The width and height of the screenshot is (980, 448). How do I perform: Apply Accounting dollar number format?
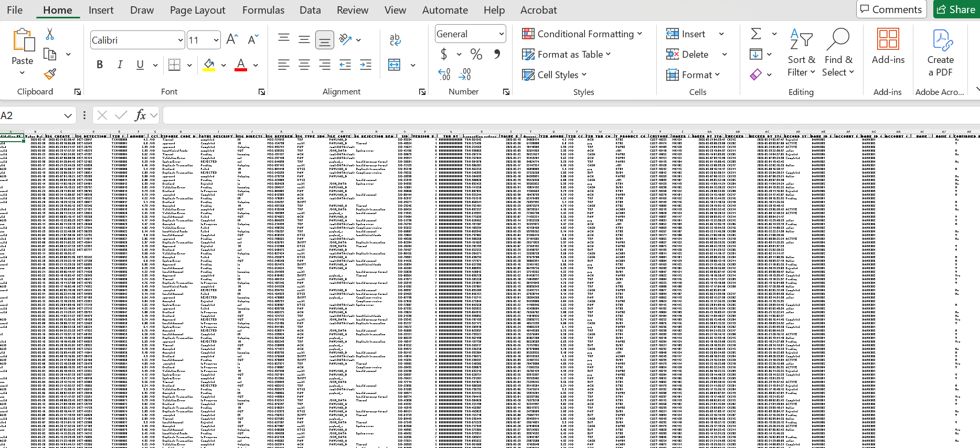point(444,54)
